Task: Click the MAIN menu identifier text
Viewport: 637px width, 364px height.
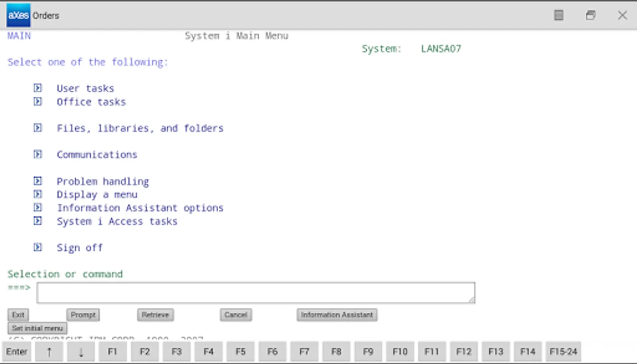Action: 19,36
